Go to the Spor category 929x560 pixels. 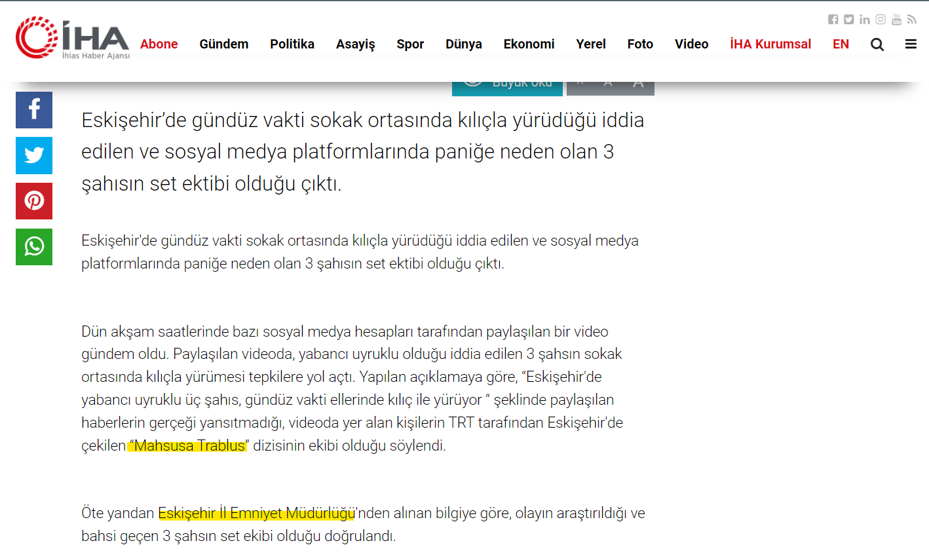(410, 45)
